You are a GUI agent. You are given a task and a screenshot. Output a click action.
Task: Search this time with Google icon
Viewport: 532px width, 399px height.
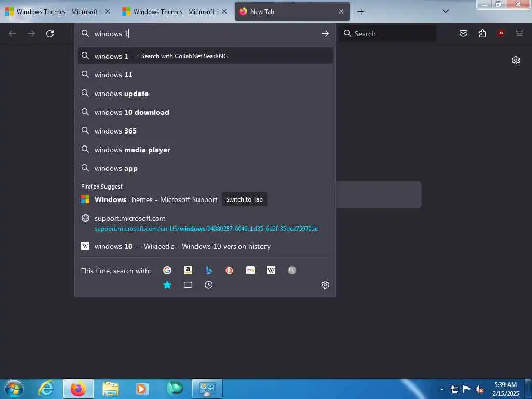click(167, 270)
